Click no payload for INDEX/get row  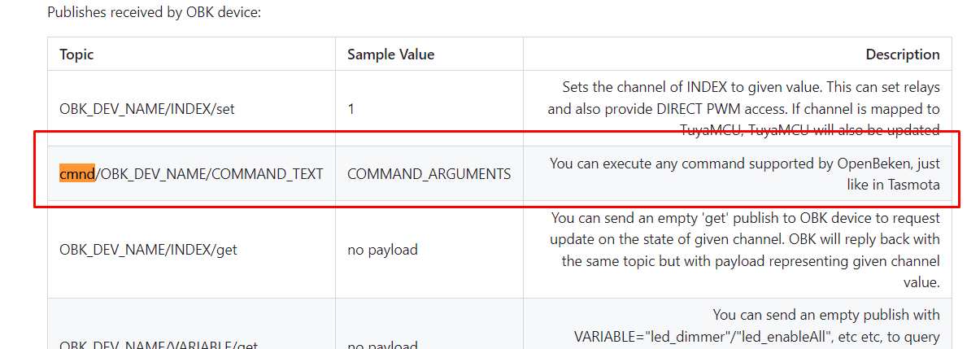click(382, 250)
